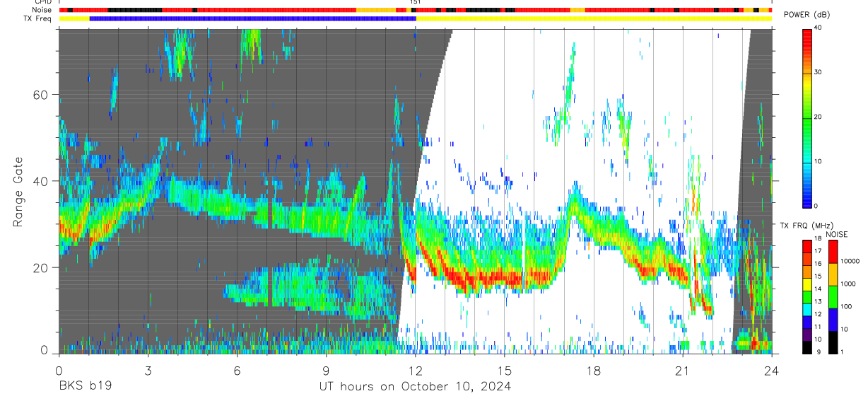Click the Range Gate y-axis title
This screenshot has height=401, width=868.
click(18, 192)
